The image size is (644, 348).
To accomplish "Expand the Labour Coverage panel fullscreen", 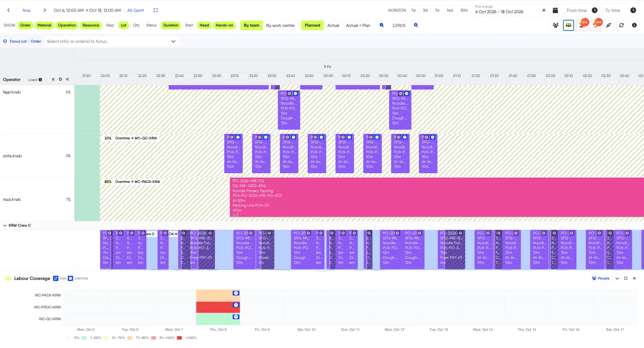I will pyautogui.click(x=626, y=278).
